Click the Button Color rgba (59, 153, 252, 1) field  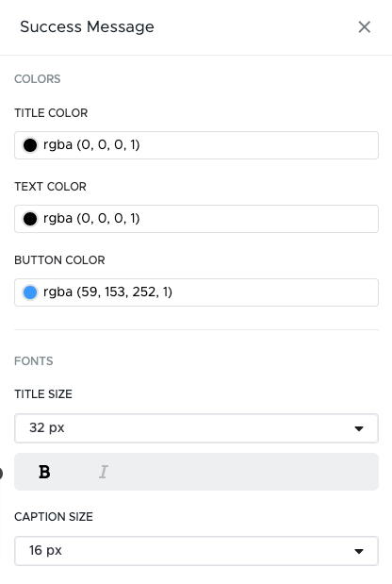(196, 292)
